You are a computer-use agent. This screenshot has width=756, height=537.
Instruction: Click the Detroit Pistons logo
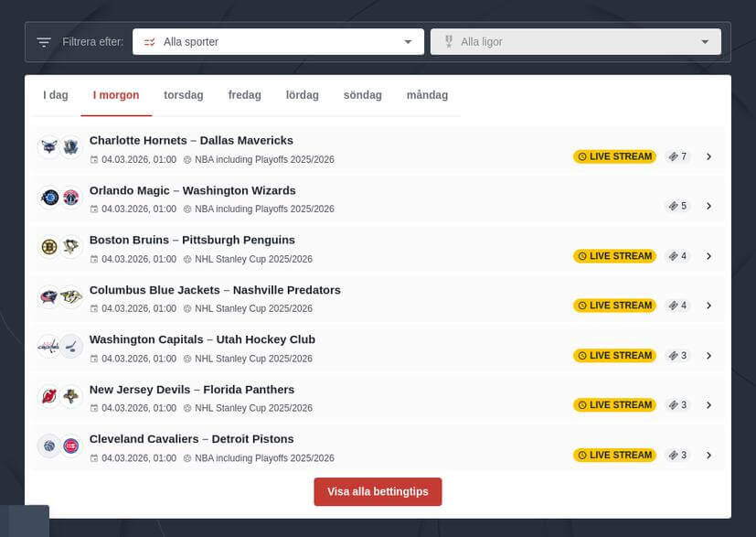(x=71, y=446)
